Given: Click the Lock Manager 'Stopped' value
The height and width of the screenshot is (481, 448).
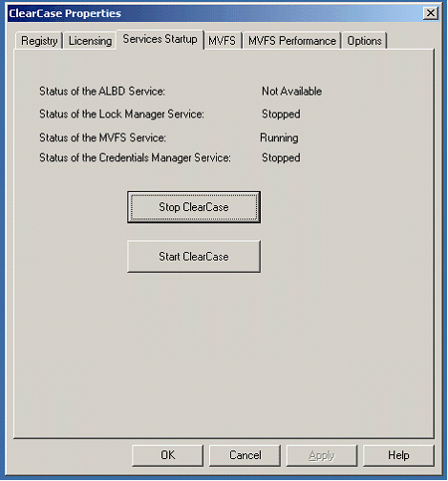Looking at the screenshot, I should [x=281, y=114].
